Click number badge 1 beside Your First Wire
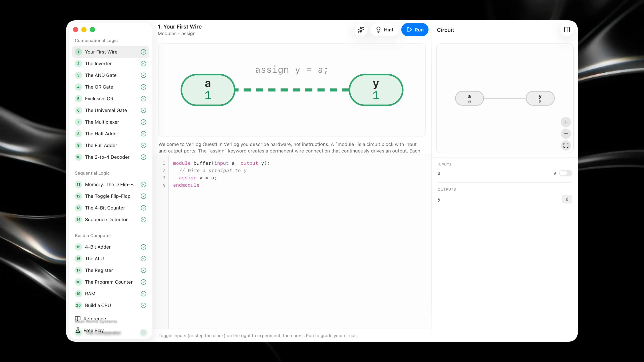The height and width of the screenshot is (362, 644). click(78, 52)
